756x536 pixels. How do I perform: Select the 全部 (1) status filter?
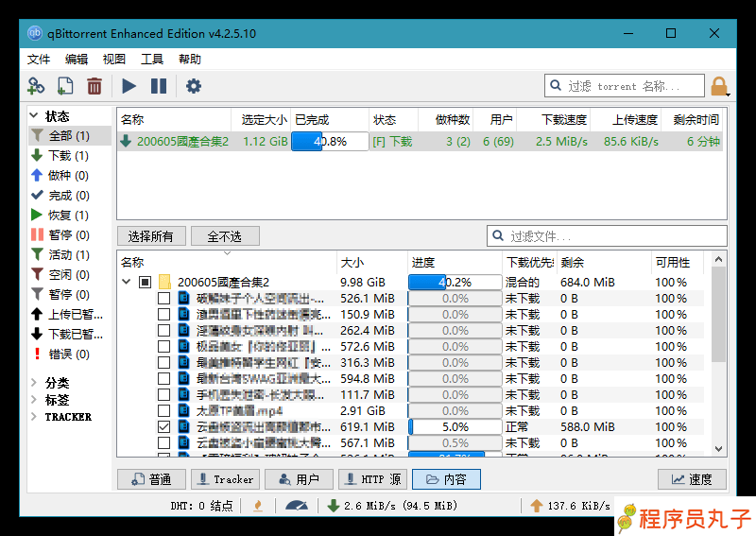pos(69,135)
